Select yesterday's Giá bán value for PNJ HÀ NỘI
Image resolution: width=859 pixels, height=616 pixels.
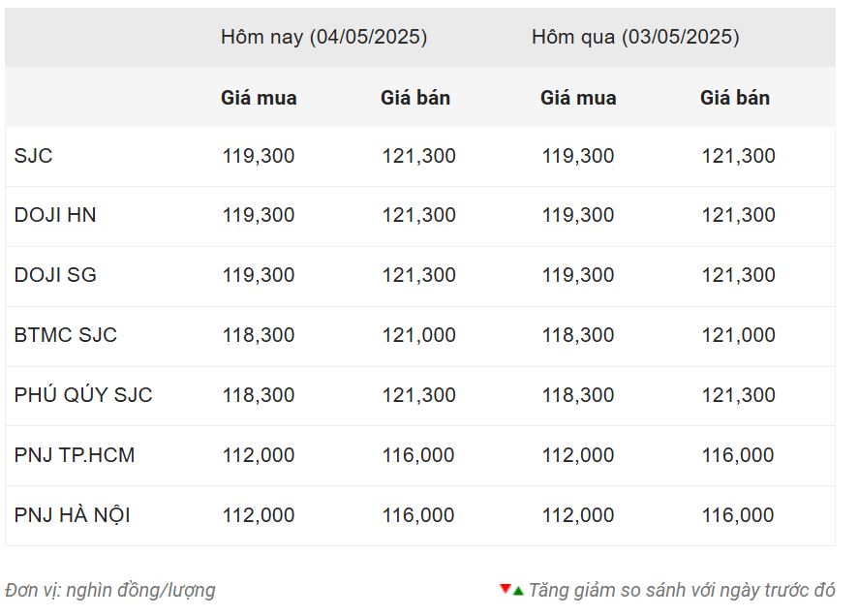[x=738, y=515]
